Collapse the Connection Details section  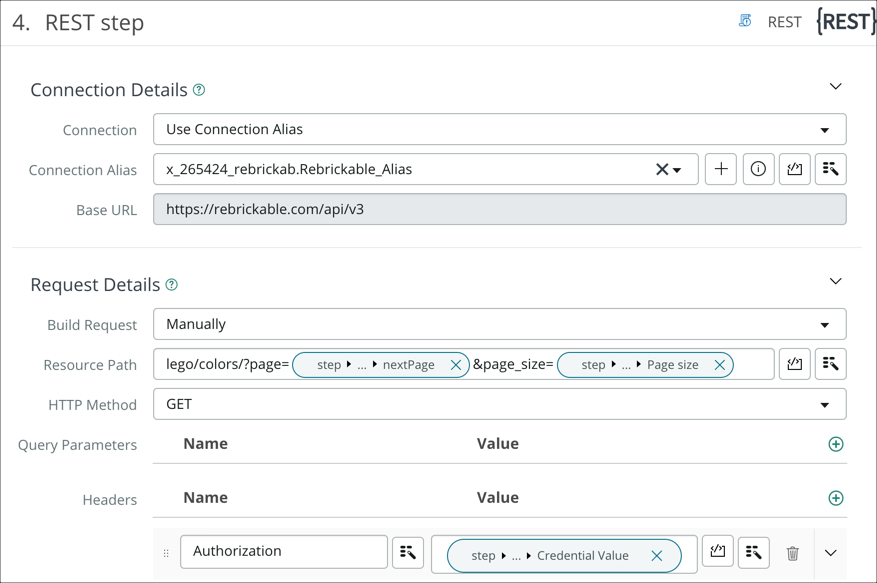(x=836, y=87)
